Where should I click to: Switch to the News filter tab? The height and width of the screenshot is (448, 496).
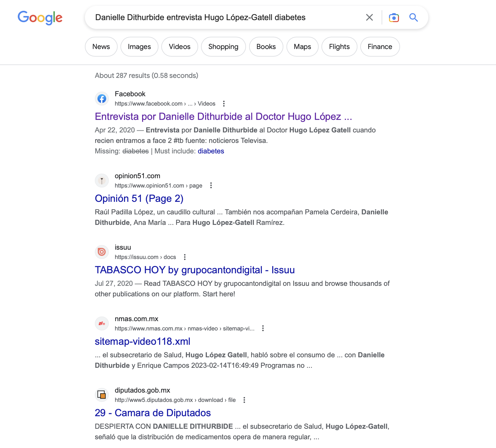[101, 47]
